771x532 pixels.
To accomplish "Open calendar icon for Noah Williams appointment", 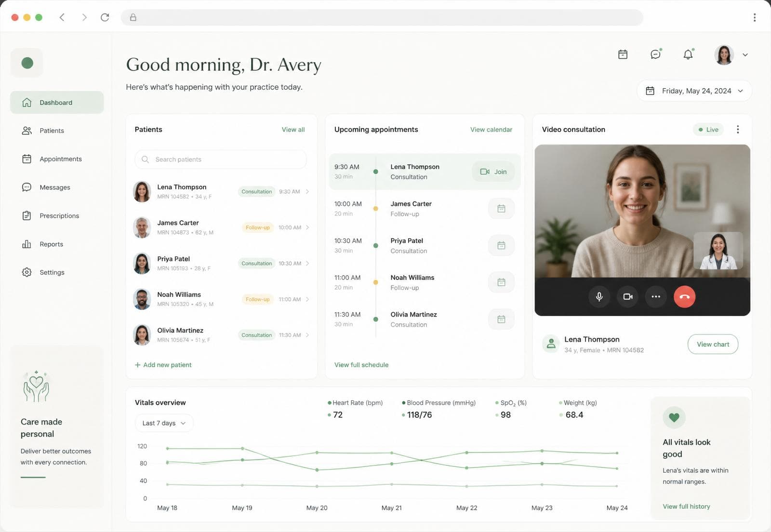I will [x=501, y=282].
